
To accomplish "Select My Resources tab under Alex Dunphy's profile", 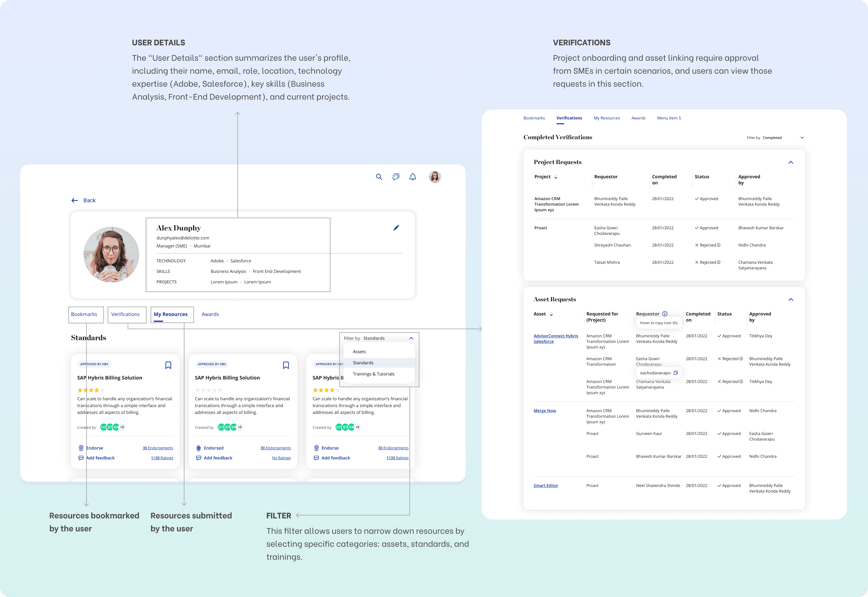I will pyautogui.click(x=170, y=314).
